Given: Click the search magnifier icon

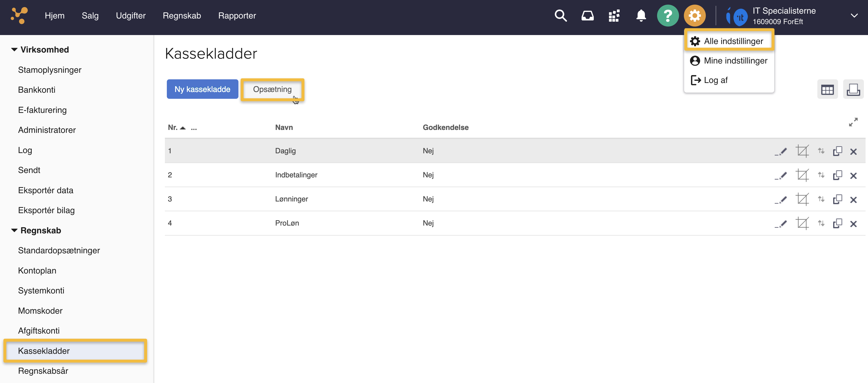Looking at the screenshot, I should 560,16.
